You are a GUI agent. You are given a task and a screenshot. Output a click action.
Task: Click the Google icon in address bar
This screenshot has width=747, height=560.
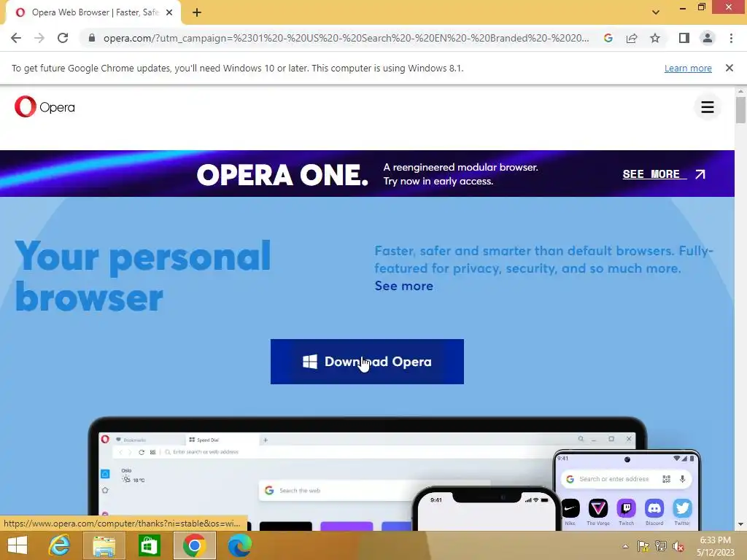pyautogui.click(x=608, y=38)
